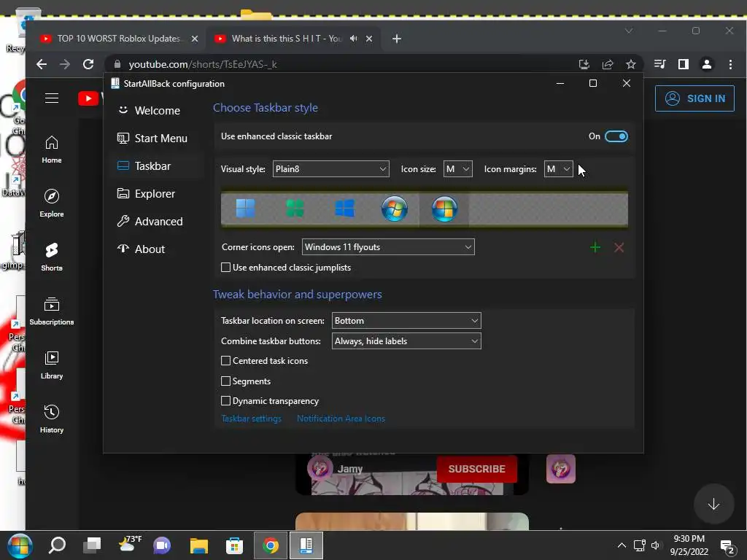Reload the current Chrome page

[x=88, y=64]
